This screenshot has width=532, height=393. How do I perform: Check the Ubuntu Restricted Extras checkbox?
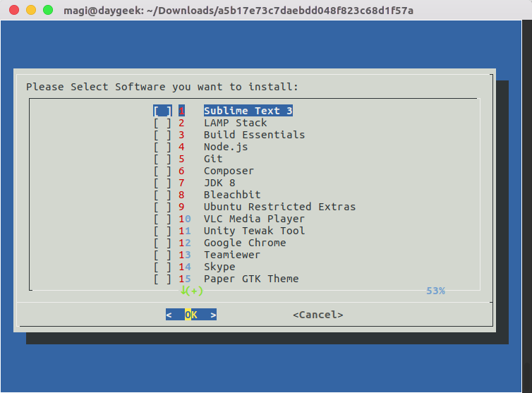coord(162,207)
